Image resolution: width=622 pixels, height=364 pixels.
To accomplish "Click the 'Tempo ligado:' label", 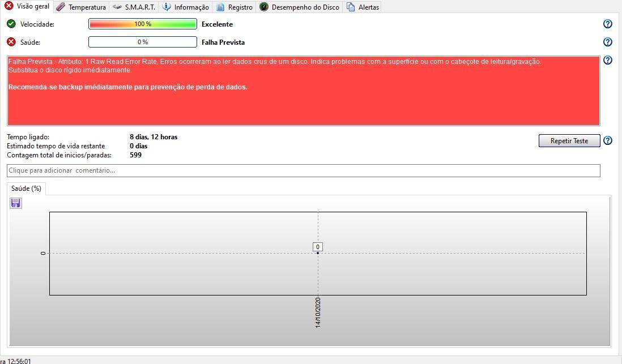I will point(28,137).
